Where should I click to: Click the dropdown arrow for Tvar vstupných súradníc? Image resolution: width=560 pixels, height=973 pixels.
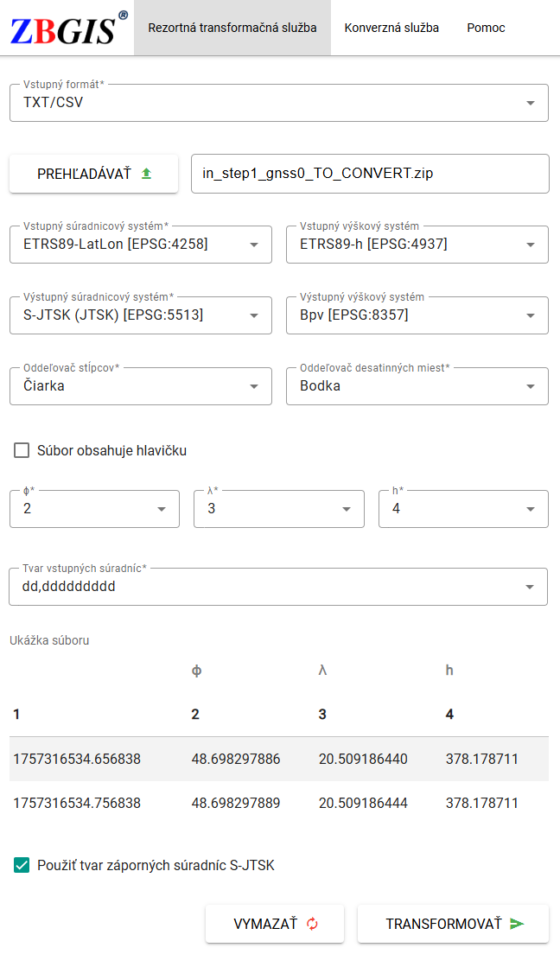point(530,586)
